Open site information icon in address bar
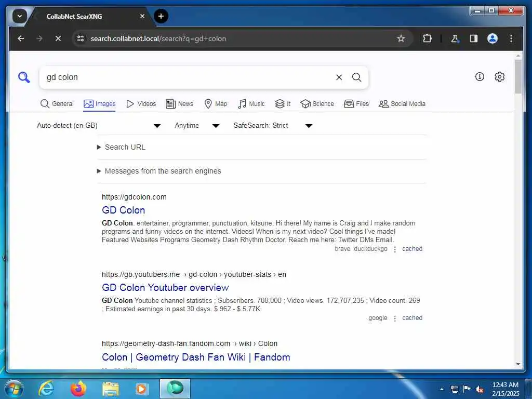The image size is (532, 399). click(x=81, y=38)
